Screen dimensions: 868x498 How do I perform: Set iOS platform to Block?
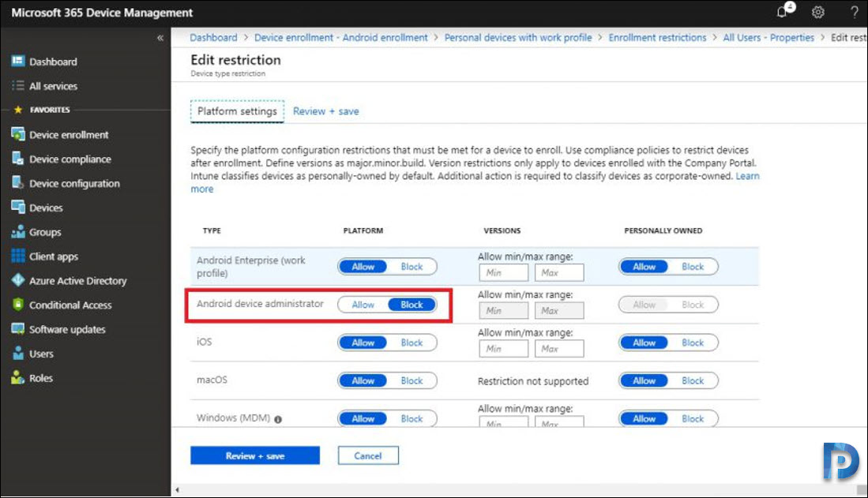[411, 343]
